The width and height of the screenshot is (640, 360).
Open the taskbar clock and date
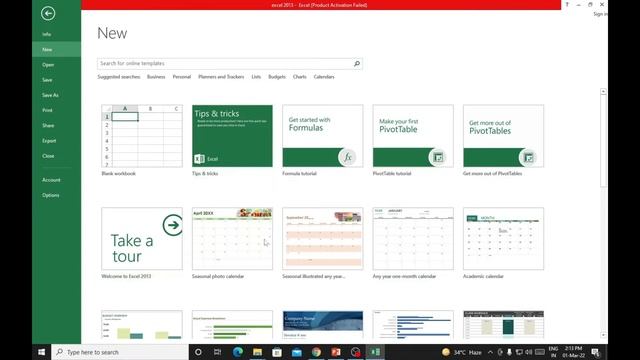point(573,352)
